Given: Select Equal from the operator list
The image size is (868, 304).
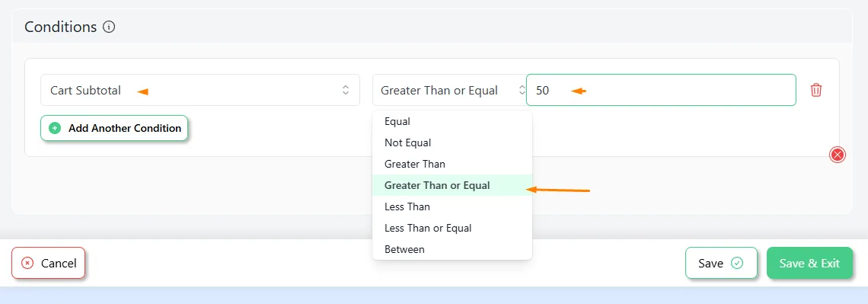Looking at the screenshot, I should 452,121.
